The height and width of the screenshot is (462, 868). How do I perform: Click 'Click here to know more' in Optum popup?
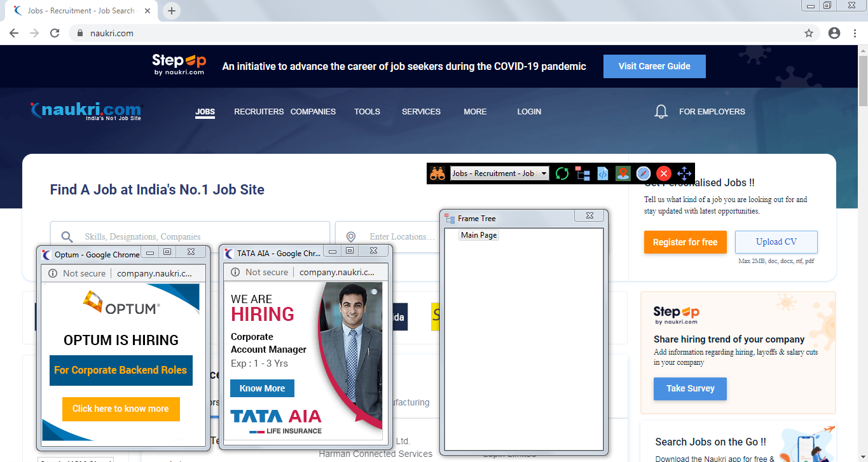(x=121, y=409)
